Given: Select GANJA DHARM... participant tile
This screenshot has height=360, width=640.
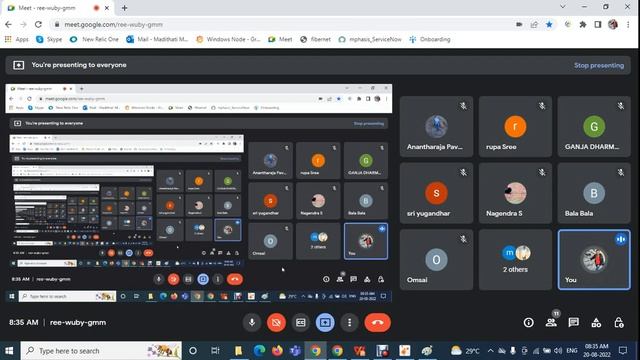Looking at the screenshot, I should point(594,127).
